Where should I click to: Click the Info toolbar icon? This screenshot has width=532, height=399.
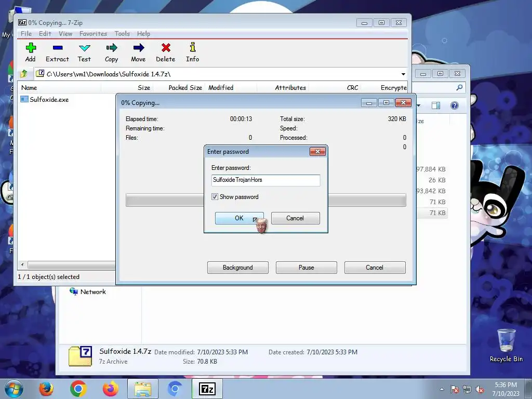point(192,47)
